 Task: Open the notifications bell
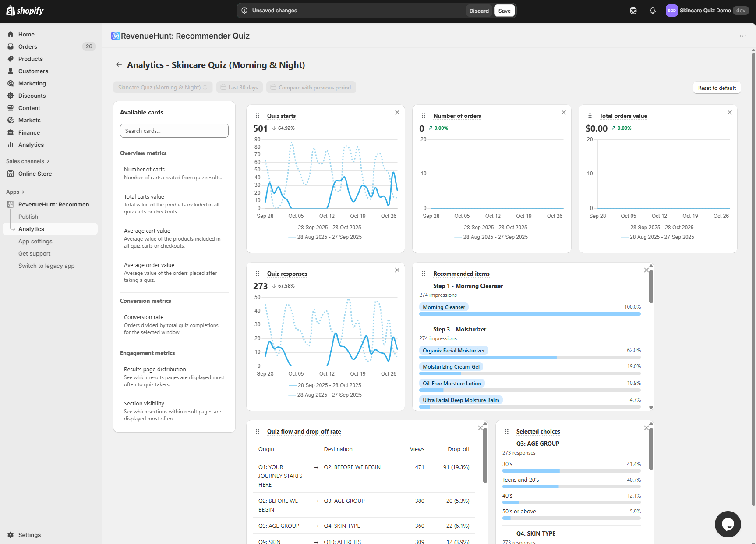[652, 10]
